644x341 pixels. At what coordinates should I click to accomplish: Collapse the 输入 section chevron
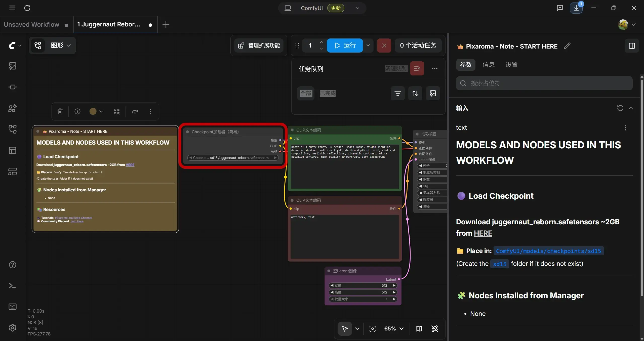pos(631,108)
